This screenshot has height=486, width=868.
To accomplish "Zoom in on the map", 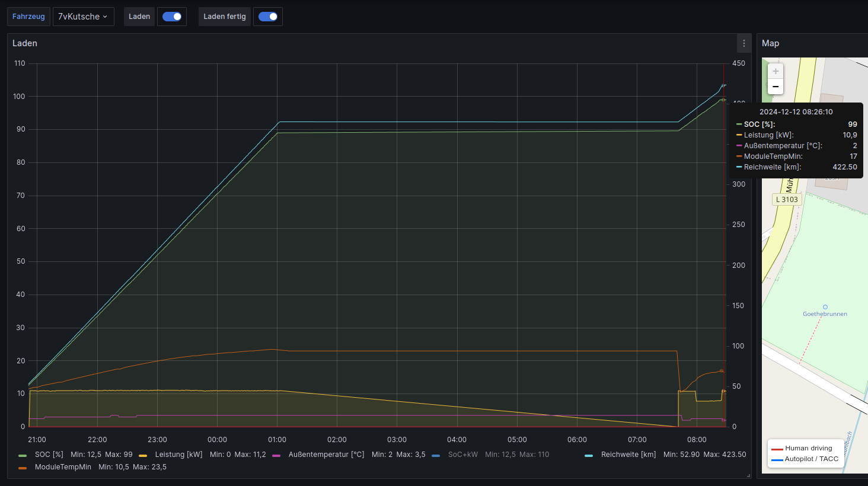I will click(x=776, y=71).
